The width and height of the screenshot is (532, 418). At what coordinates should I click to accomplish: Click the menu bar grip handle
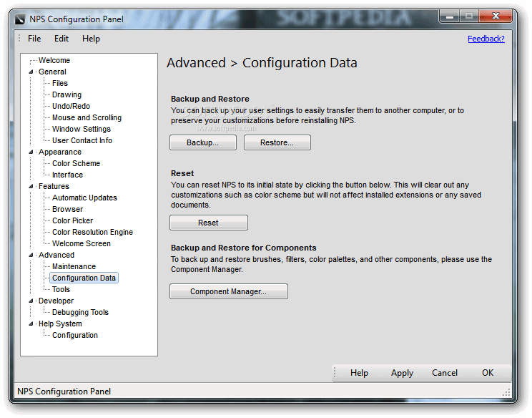19,39
